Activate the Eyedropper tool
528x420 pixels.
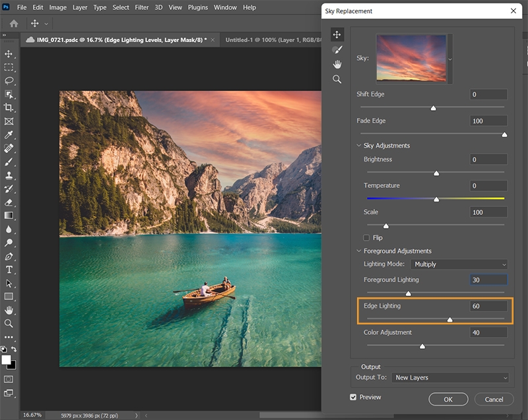point(9,135)
